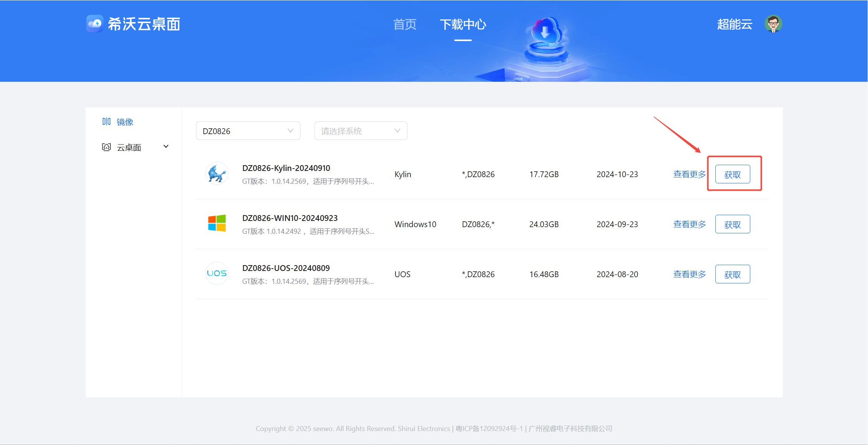Click the UOS system cell

[402, 274]
